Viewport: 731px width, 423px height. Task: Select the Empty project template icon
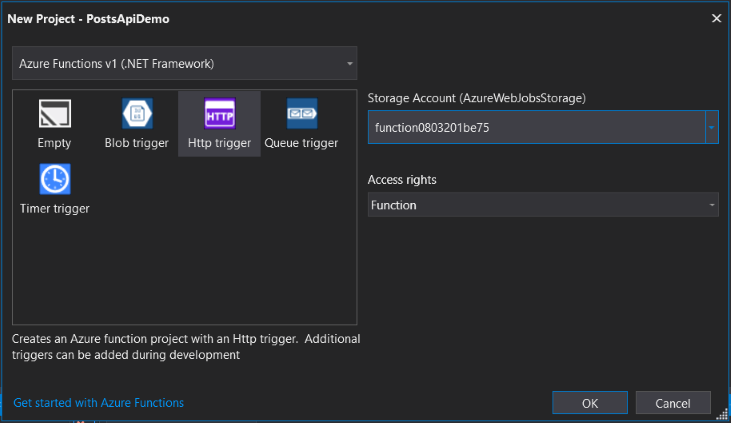point(55,113)
